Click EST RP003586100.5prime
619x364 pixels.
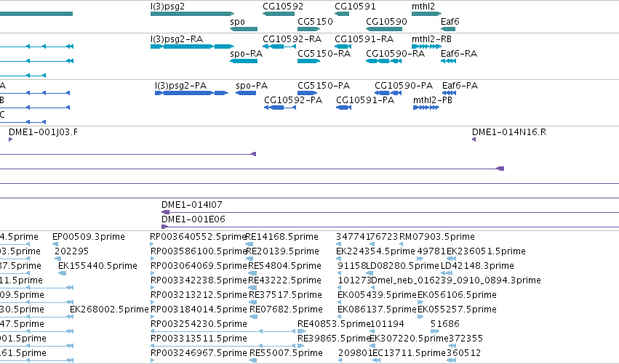199,251
